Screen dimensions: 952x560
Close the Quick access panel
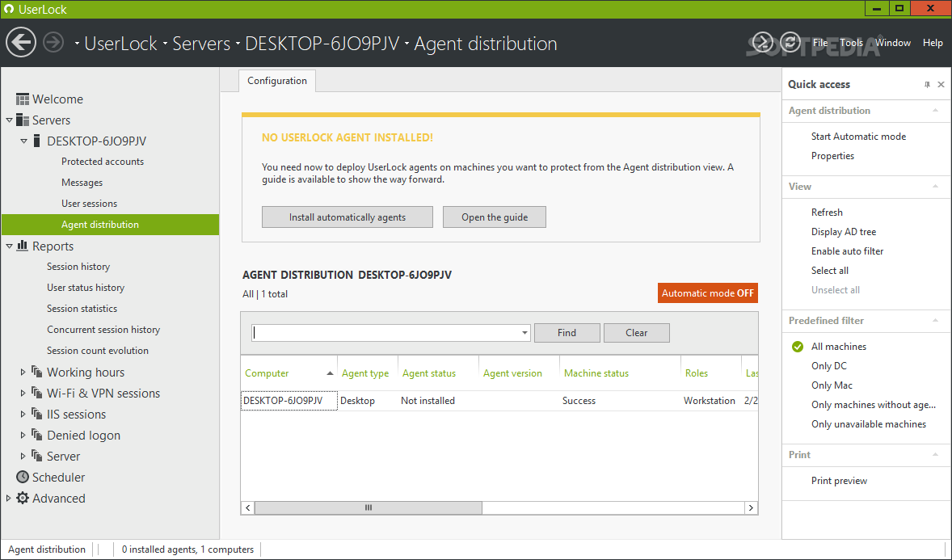(x=941, y=84)
